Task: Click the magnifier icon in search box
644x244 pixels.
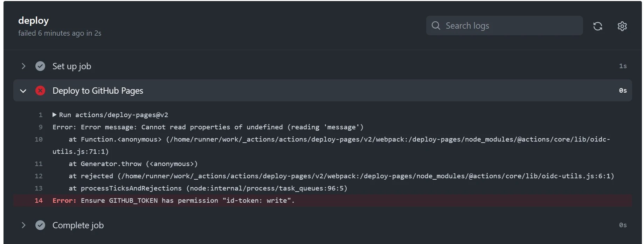Action: pyautogui.click(x=436, y=26)
